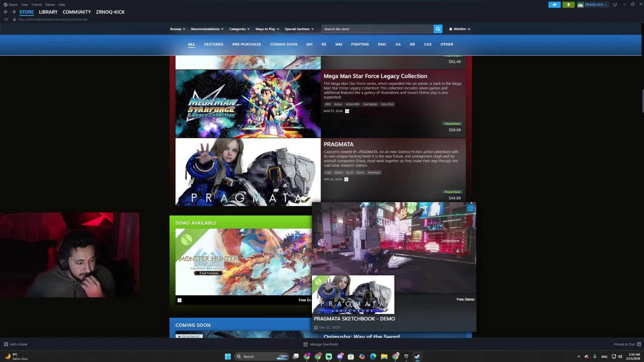Expand the Categories dropdown
This screenshot has width=644, height=362.
[x=239, y=29]
